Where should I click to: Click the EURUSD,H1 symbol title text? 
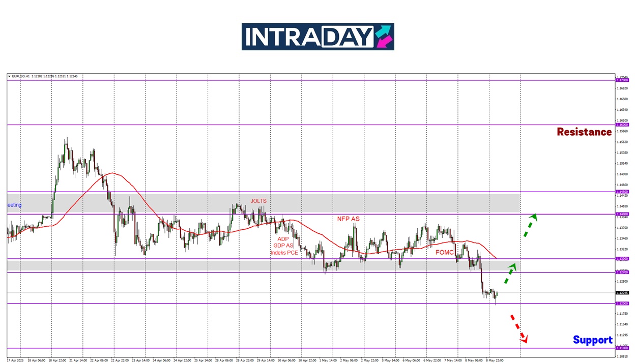(x=20, y=76)
